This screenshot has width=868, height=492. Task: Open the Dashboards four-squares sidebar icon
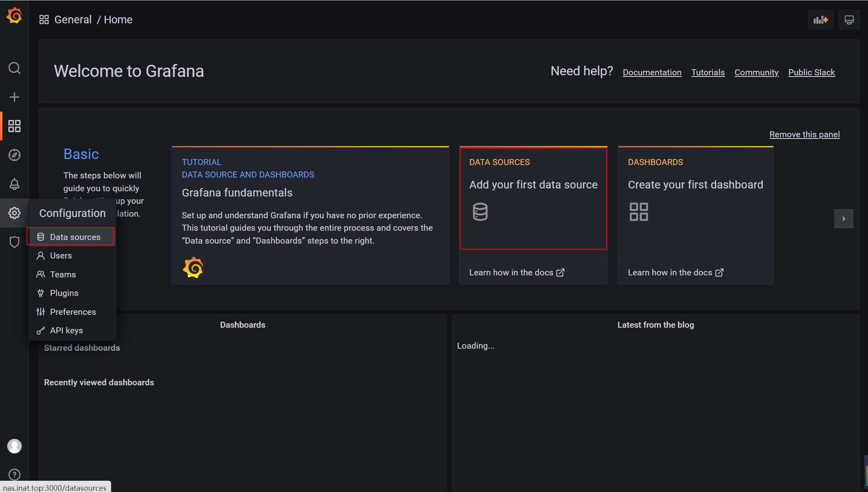tap(14, 126)
